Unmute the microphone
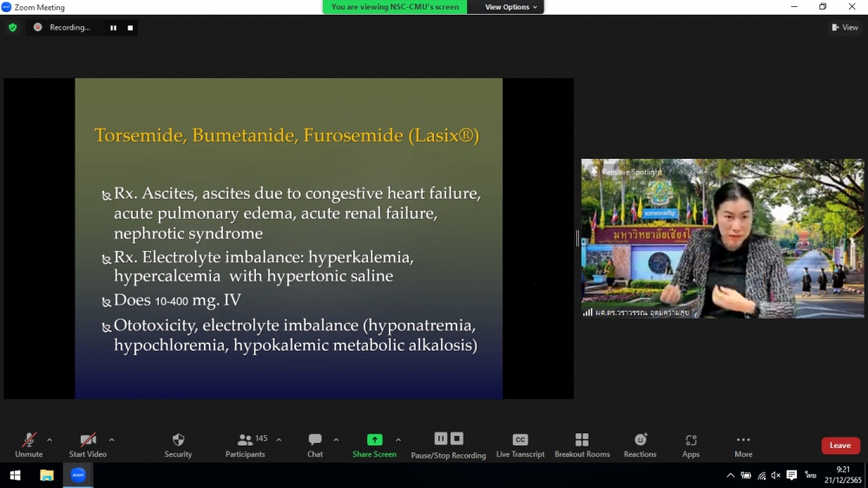The image size is (868, 488). coord(29,440)
